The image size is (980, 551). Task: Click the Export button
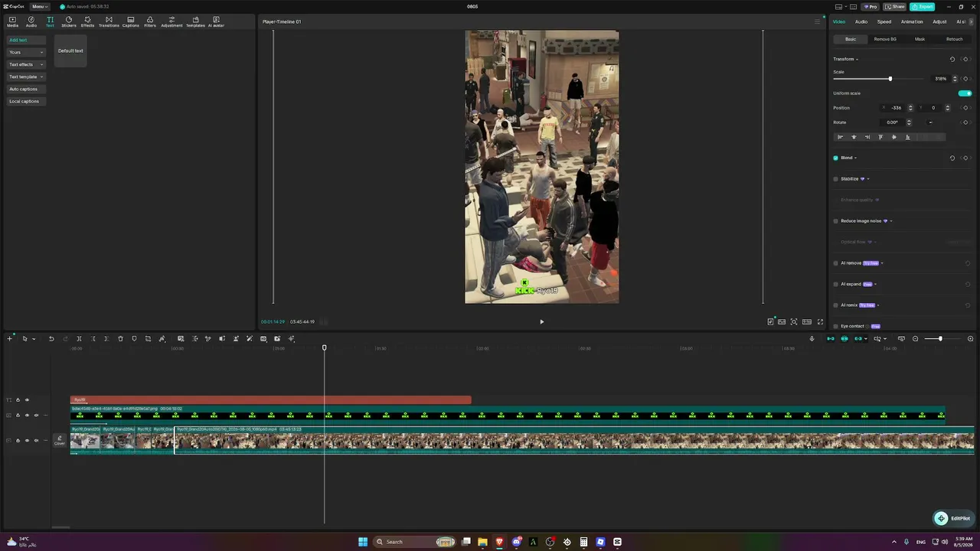923,6
